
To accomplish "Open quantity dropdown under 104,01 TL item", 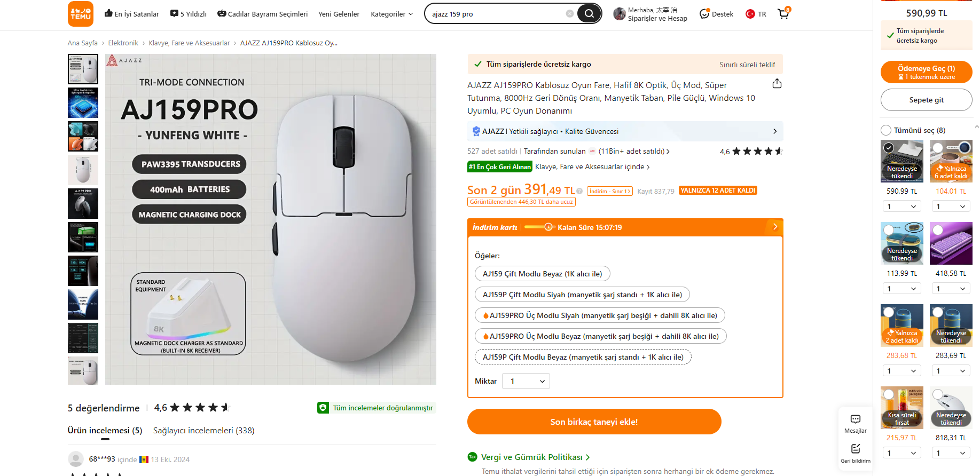I will coord(951,207).
